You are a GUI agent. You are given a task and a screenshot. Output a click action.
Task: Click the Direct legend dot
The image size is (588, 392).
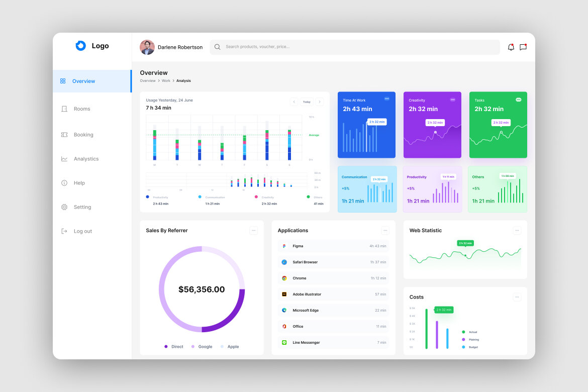pyautogui.click(x=166, y=347)
